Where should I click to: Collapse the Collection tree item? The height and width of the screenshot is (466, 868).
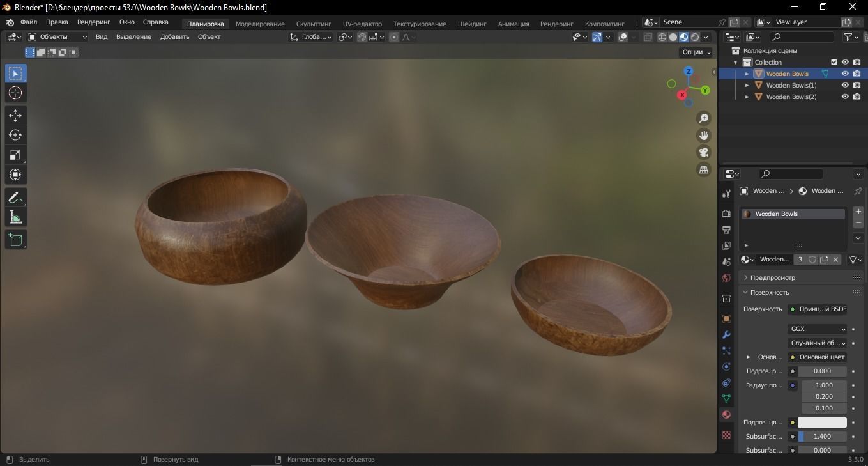click(x=736, y=62)
